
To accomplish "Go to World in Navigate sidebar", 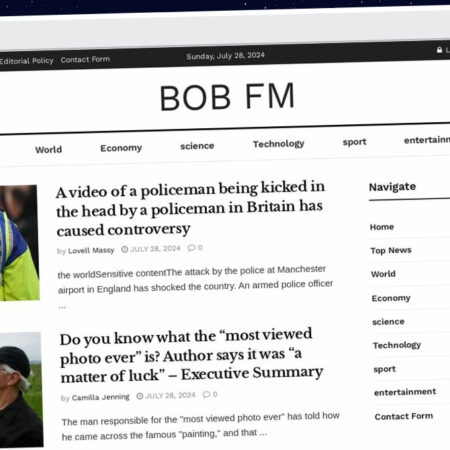I will coord(383,274).
